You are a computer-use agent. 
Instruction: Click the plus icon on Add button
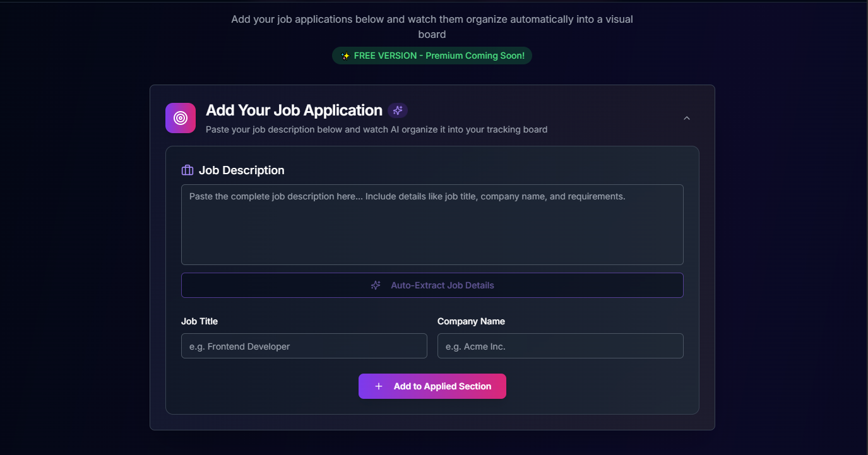coord(379,386)
